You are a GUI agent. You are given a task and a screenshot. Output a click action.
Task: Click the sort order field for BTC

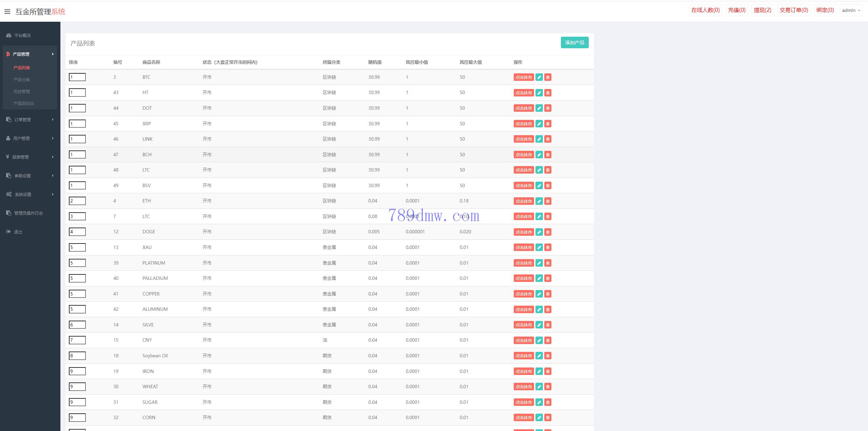[x=77, y=77]
